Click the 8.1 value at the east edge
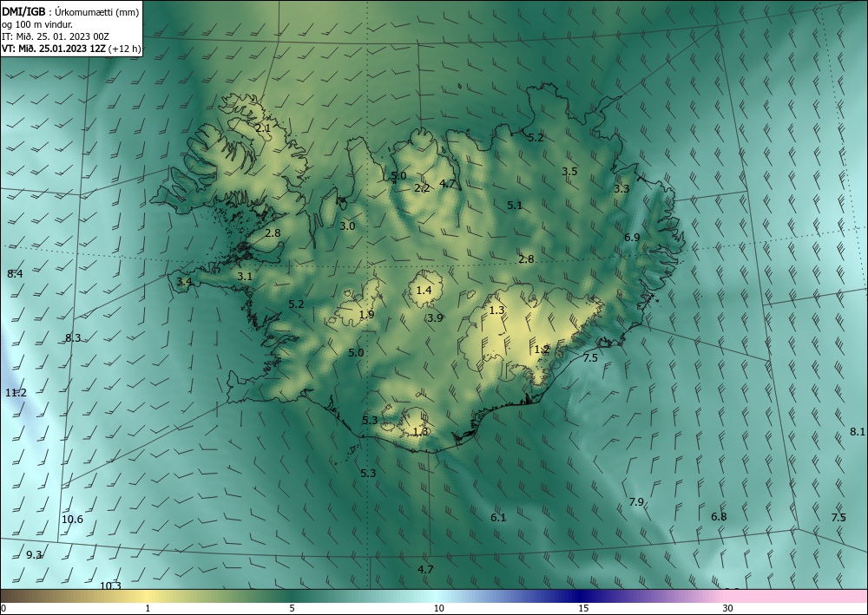The width and height of the screenshot is (868, 615). [x=858, y=432]
